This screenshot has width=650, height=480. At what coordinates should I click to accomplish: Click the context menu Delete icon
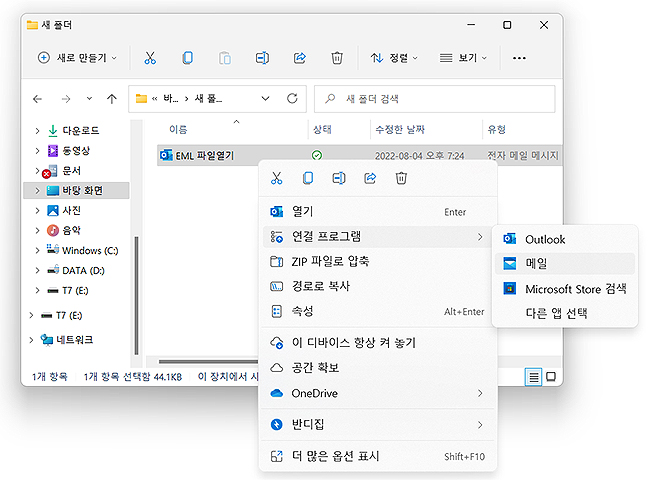point(401,178)
